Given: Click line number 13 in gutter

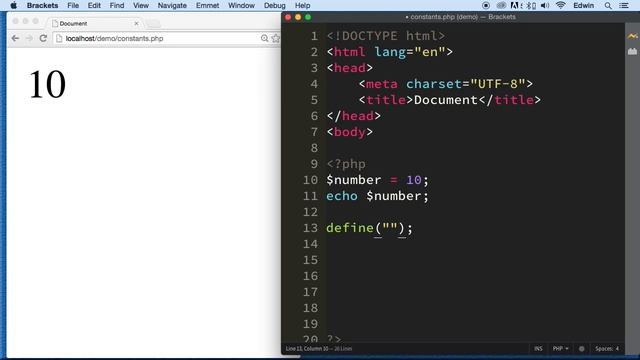Looking at the screenshot, I should click(310, 228).
